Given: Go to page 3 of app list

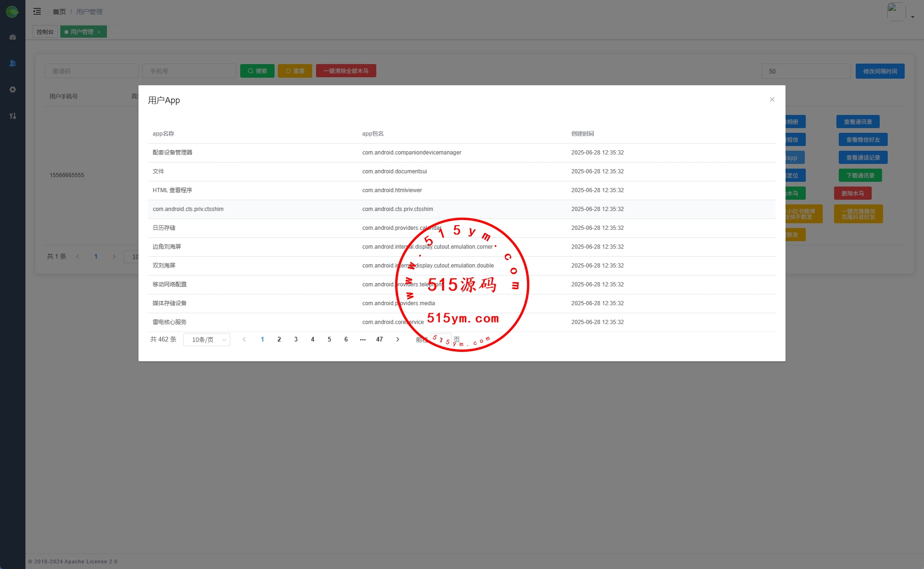Looking at the screenshot, I should coord(296,340).
